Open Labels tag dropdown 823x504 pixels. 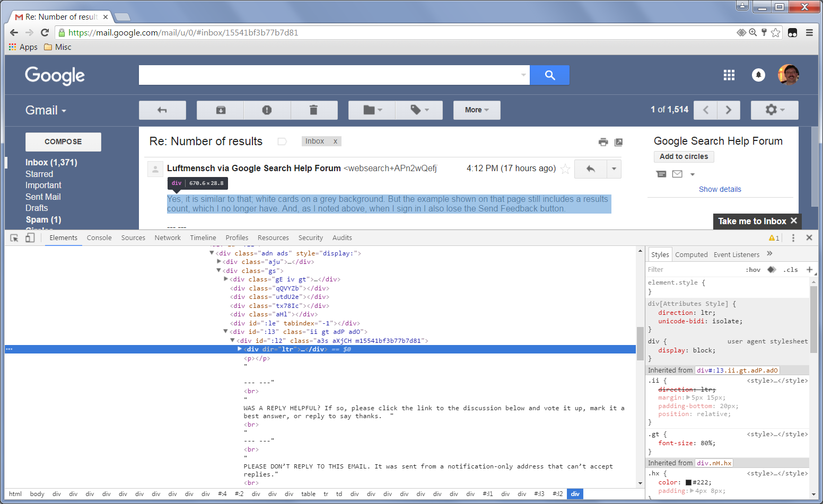pyautogui.click(x=419, y=110)
